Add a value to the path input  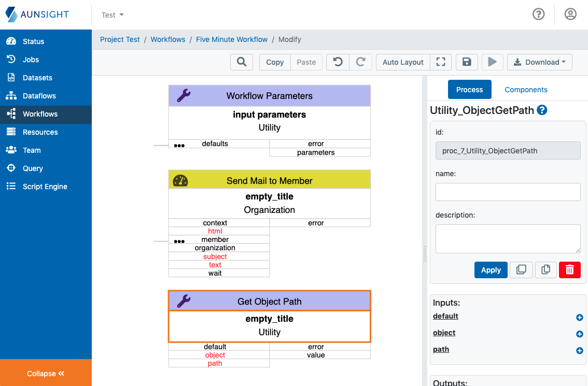(x=579, y=351)
